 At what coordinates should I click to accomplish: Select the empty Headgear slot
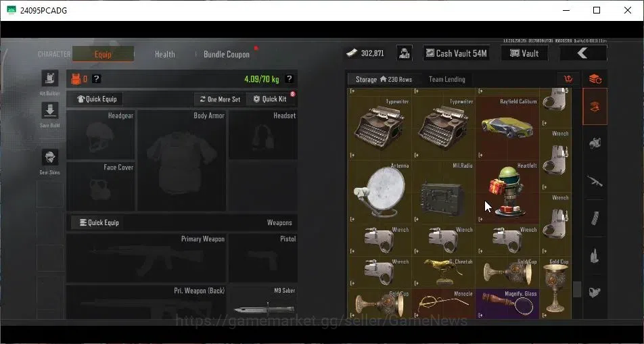point(100,135)
